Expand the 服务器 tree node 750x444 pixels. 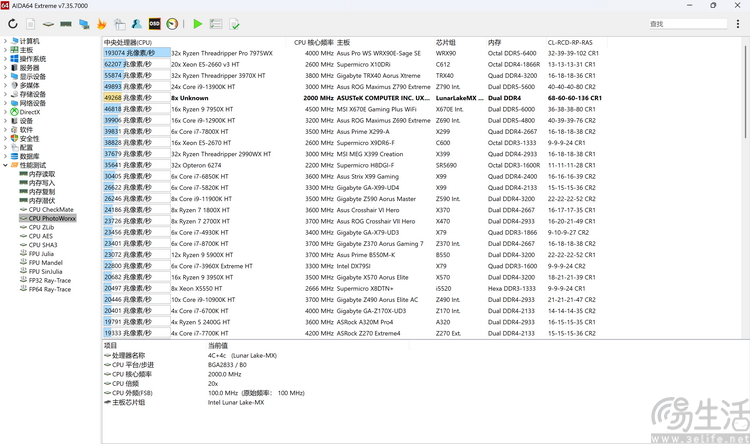(x=5, y=67)
